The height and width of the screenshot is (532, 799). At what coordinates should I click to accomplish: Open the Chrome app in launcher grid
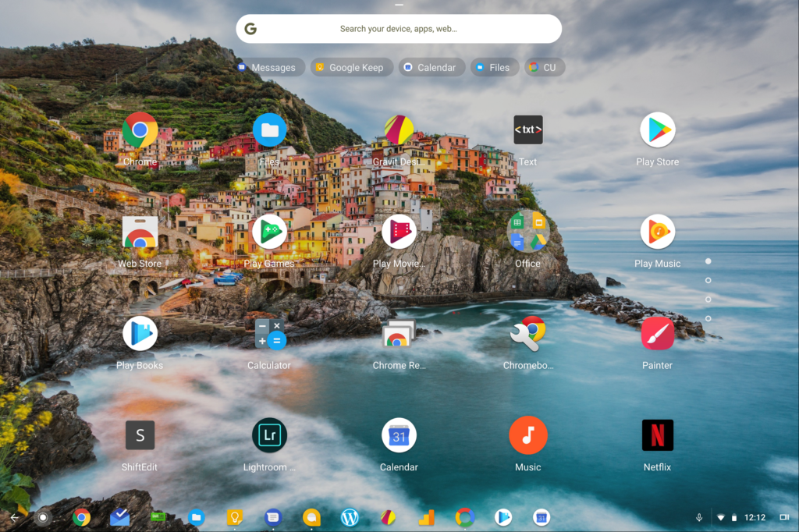click(140, 131)
